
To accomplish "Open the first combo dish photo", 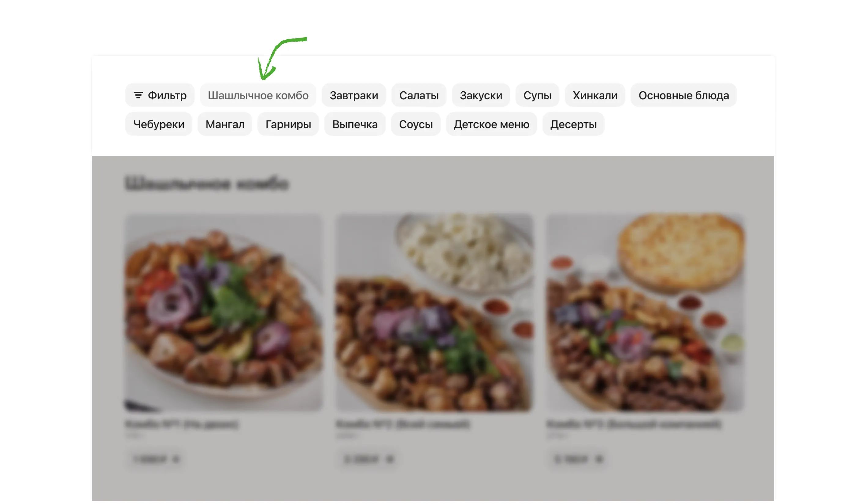I will tap(224, 312).
